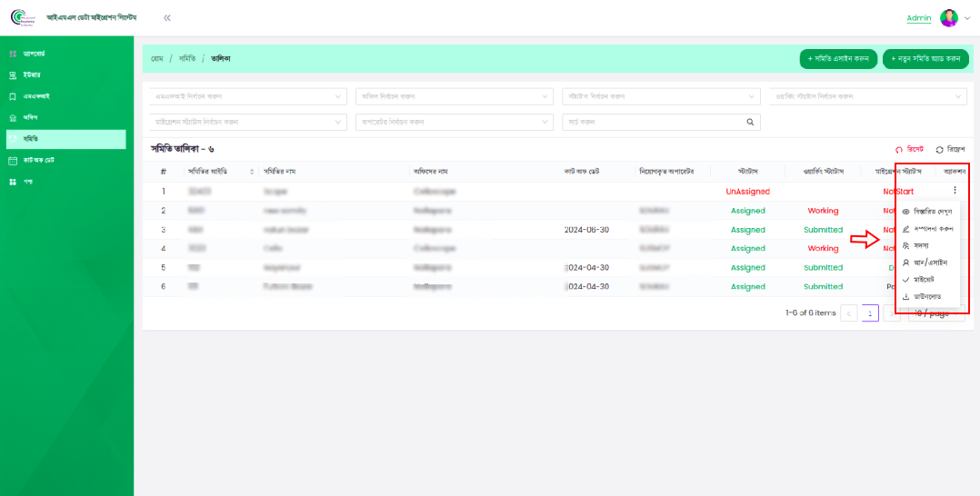Click the Admin profile avatar
Screen dimensions: 980x496
click(949, 18)
